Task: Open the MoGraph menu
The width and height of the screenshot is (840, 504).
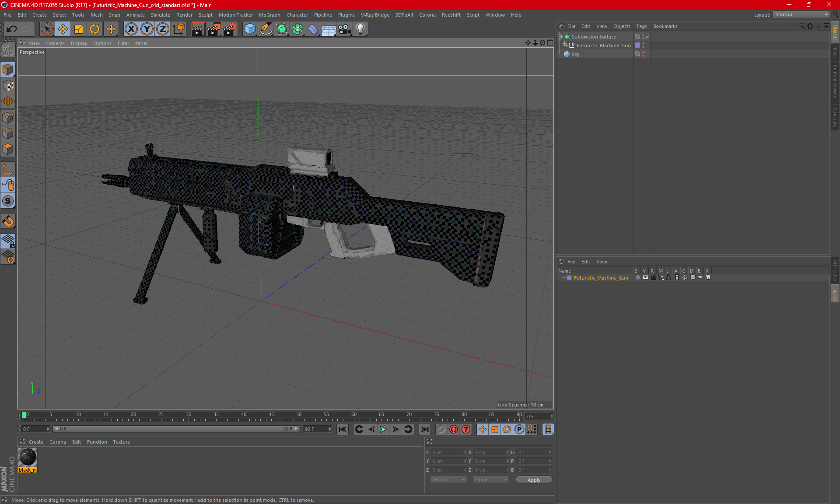Action: point(269,15)
